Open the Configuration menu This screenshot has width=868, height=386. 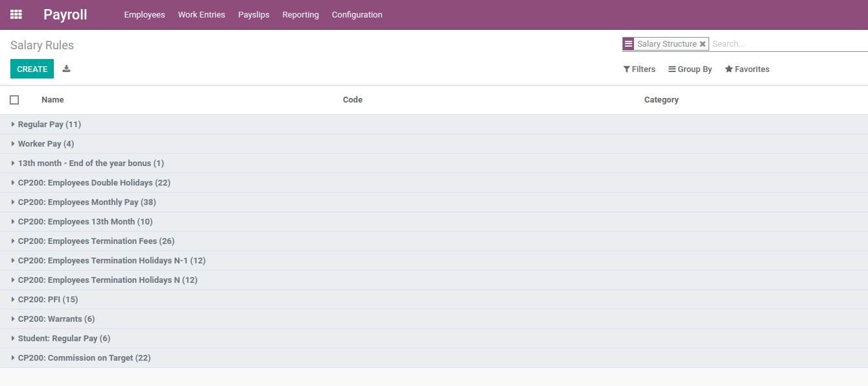pyautogui.click(x=357, y=14)
